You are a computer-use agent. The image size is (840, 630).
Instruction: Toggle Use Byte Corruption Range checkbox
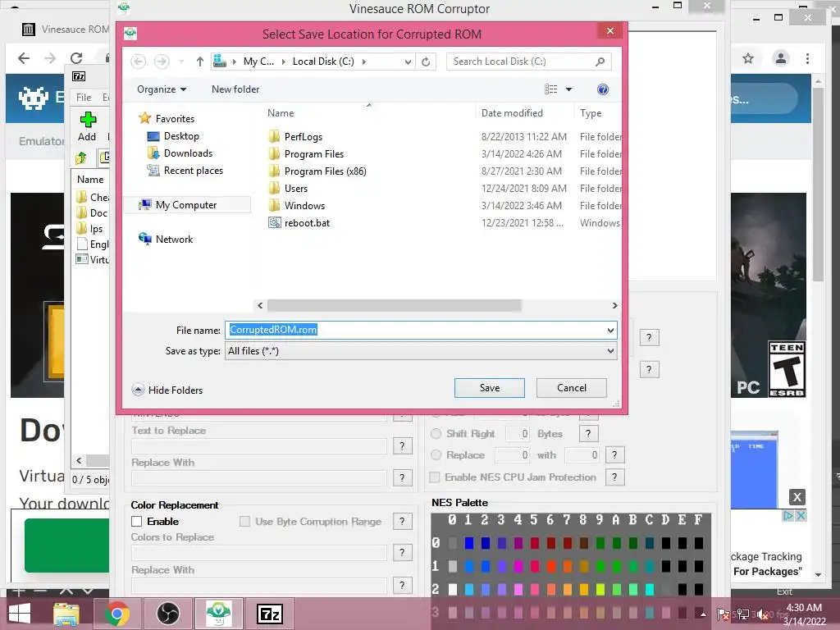[x=244, y=521]
